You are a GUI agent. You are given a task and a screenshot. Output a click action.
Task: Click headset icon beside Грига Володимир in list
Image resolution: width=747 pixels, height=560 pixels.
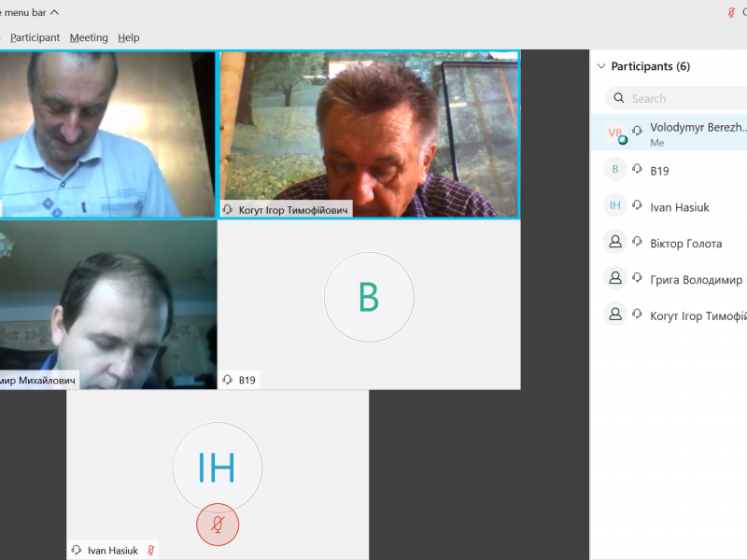(x=637, y=279)
